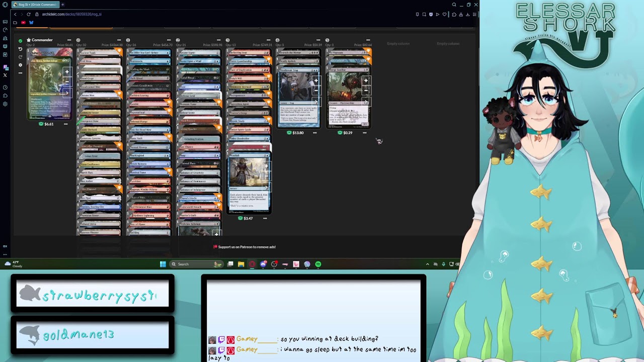Click the Price: $4564.38 column total
Screen dimensions: 644x362
pyautogui.click(x=112, y=45)
